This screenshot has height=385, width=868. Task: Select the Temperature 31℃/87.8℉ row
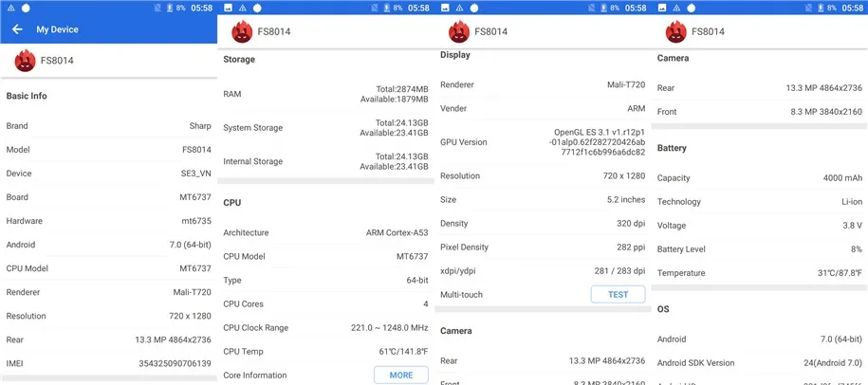760,273
